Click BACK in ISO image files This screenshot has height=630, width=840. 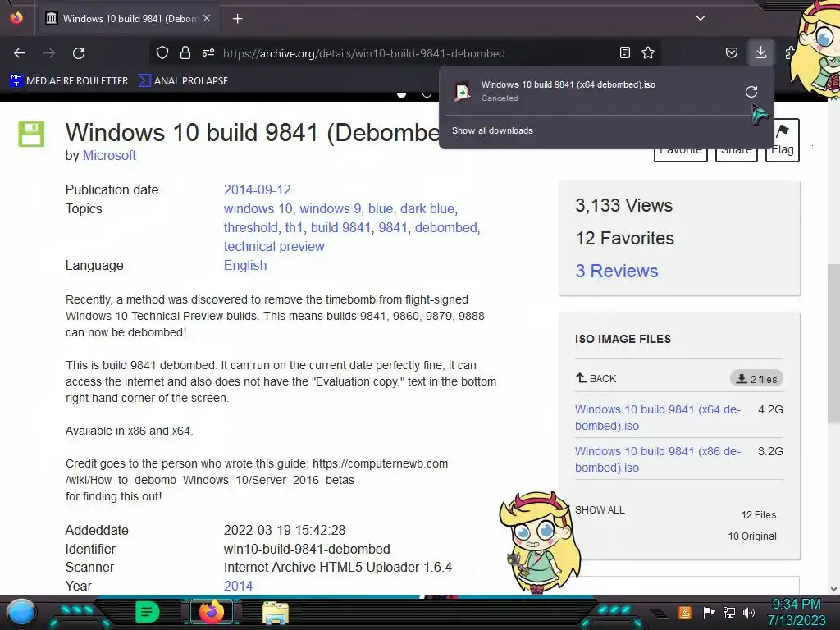(x=596, y=378)
